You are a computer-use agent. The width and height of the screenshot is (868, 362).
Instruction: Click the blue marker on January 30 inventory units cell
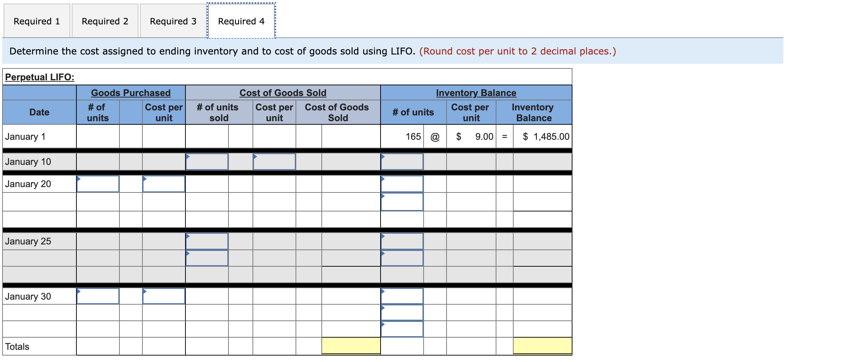[382, 291]
